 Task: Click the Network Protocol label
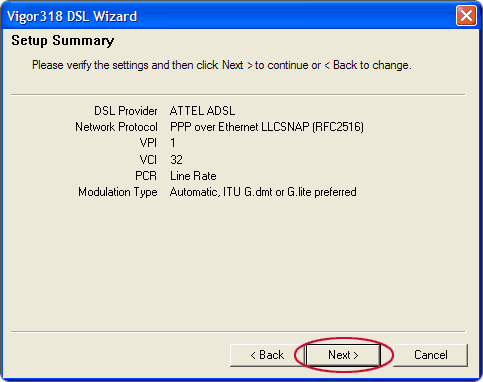(116, 127)
